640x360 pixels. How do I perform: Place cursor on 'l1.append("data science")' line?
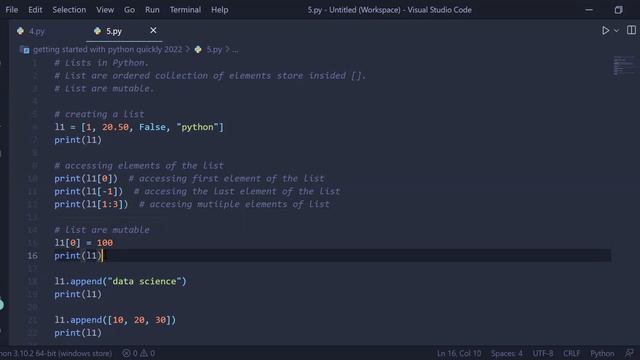click(120, 281)
